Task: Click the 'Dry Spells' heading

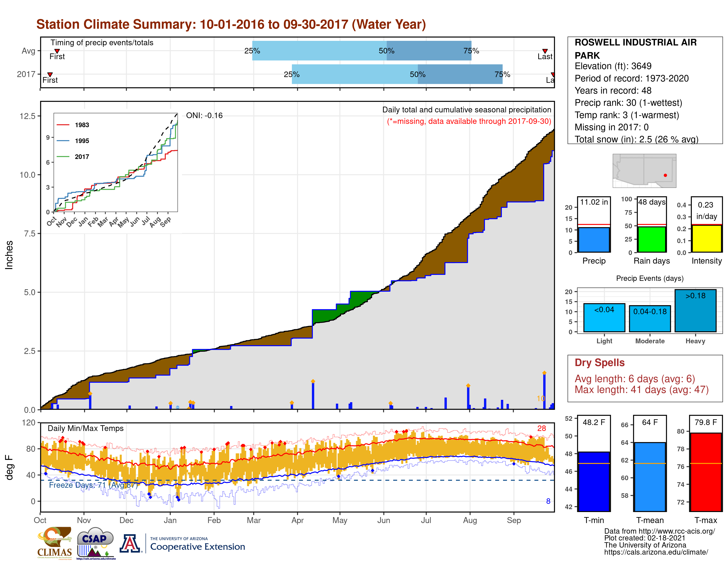Action: tap(600, 363)
